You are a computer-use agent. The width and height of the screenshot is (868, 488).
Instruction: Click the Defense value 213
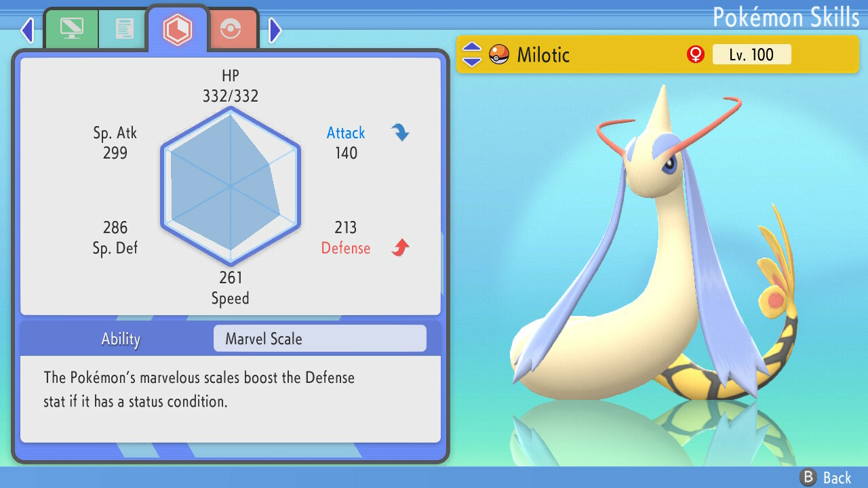346,227
